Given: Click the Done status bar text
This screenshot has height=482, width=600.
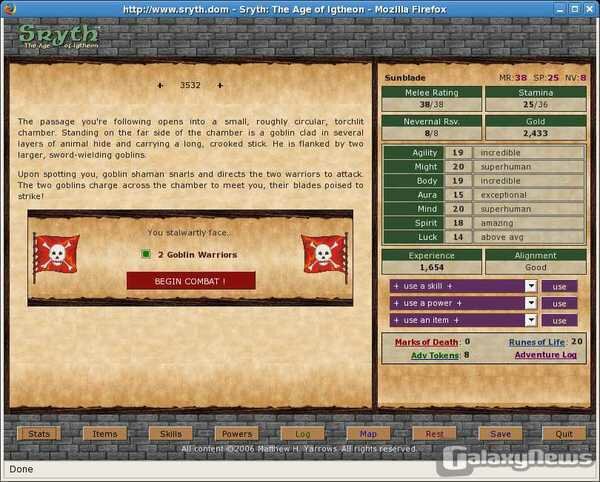Looking at the screenshot, I should coord(21,469).
